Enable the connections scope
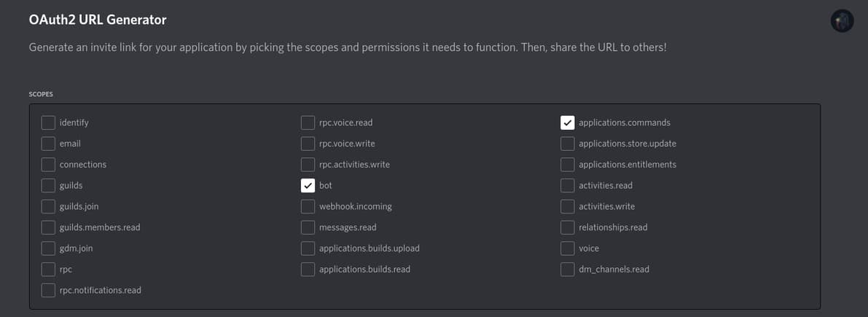The width and height of the screenshot is (868, 317). pos(48,165)
